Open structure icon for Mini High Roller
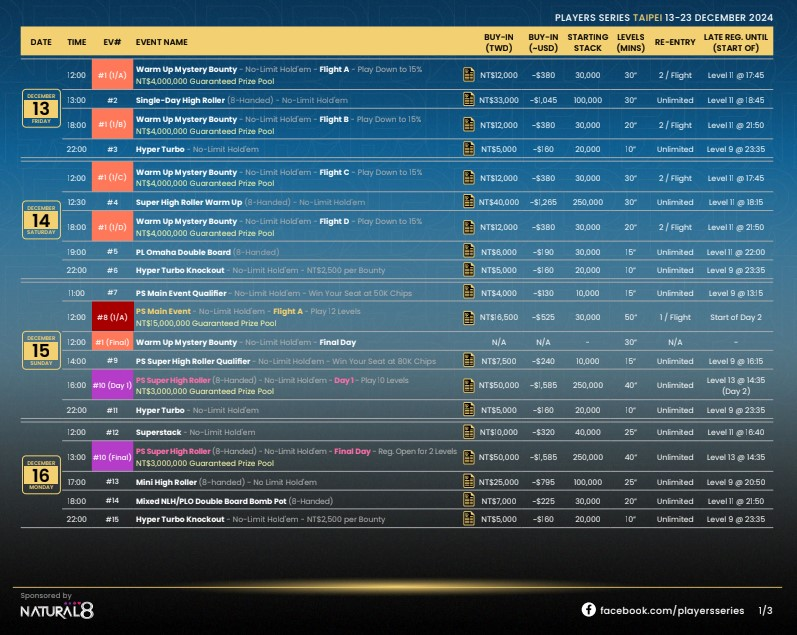The image size is (797, 635). [468, 482]
